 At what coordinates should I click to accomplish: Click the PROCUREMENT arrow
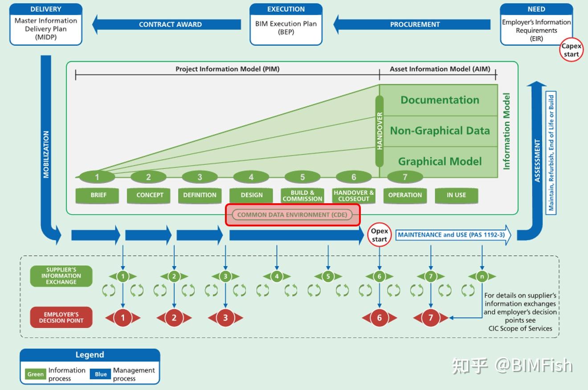[x=412, y=25]
